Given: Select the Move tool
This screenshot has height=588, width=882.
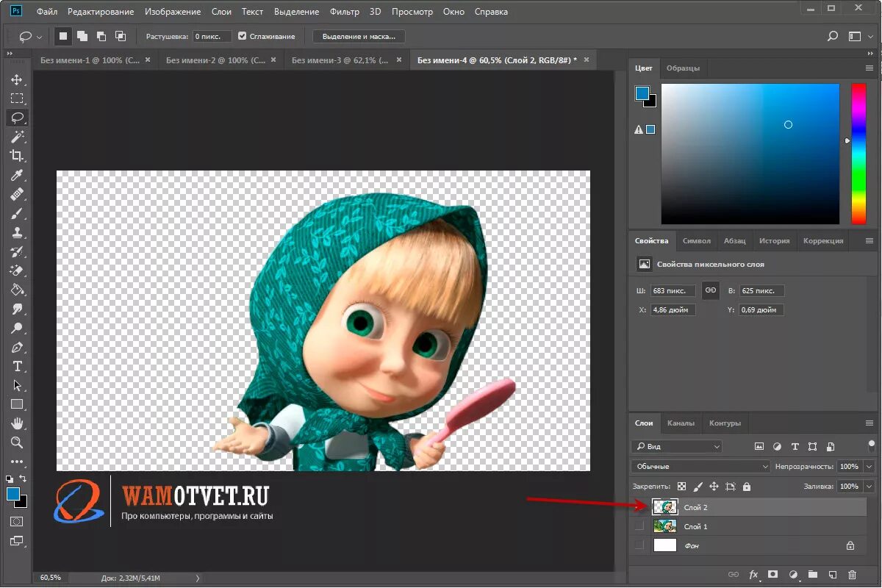Looking at the screenshot, I should pyautogui.click(x=17, y=79).
